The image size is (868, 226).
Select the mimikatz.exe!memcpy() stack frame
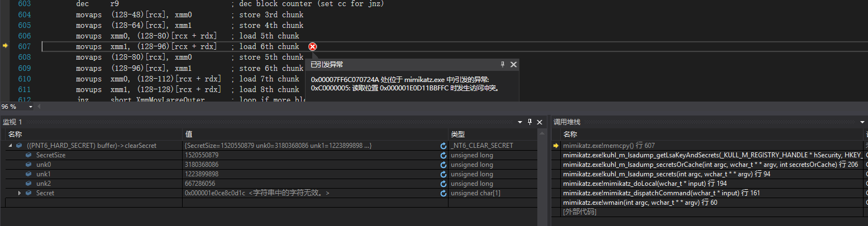point(609,146)
